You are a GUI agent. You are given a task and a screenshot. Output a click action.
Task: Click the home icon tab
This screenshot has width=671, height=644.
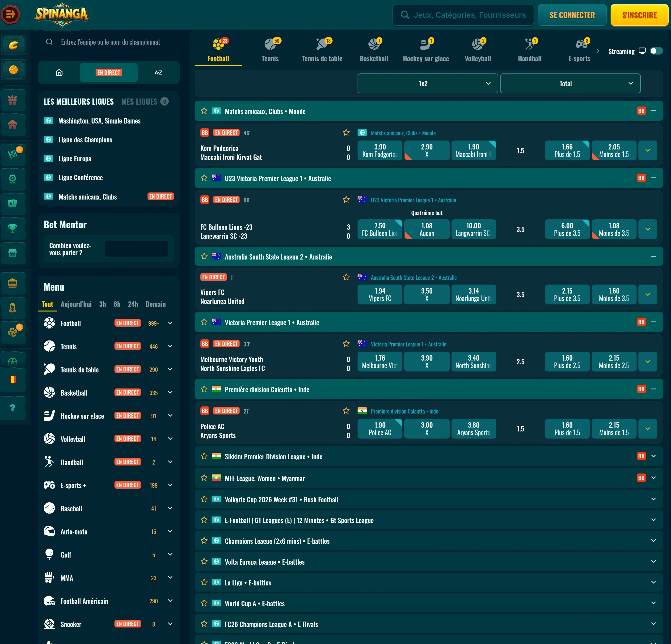tap(59, 73)
